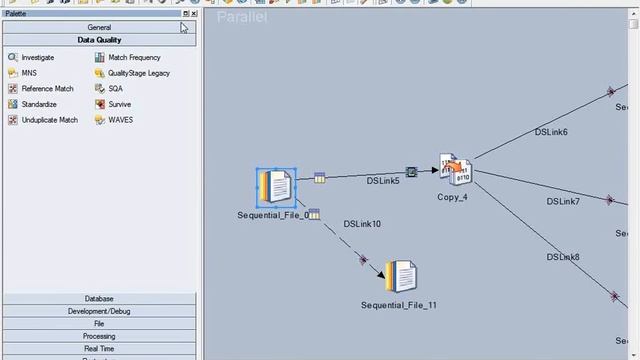The height and width of the screenshot is (360, 640).
Task: Expand the Development/Debug palette group
Action: pyautogui.click(x=99, y=311)
